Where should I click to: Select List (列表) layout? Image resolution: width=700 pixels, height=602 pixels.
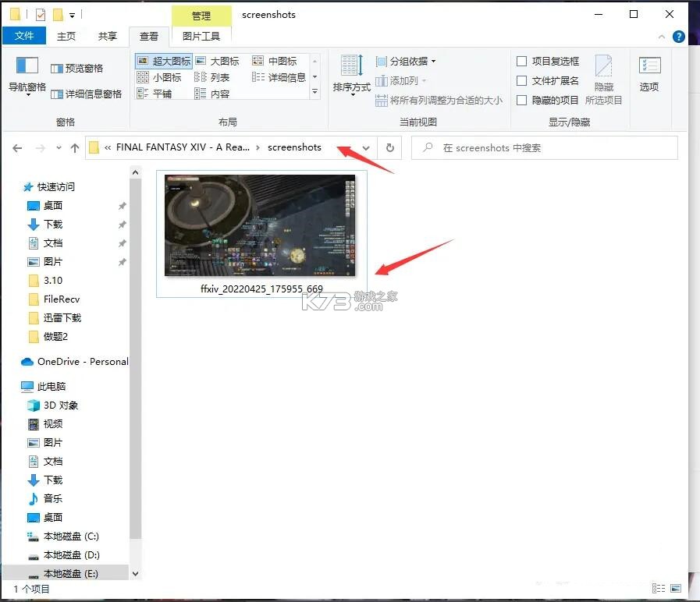(212, 77)
